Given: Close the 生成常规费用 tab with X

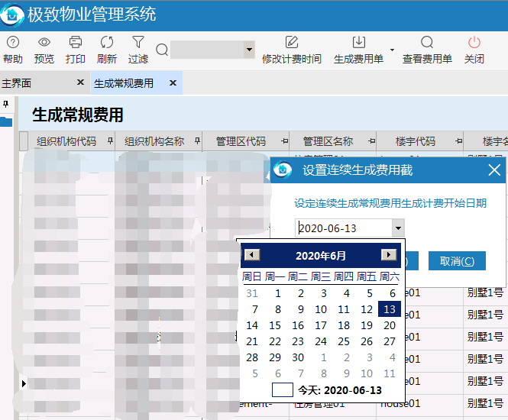Looking at the screenshot, I should click(x=173, y=83).
